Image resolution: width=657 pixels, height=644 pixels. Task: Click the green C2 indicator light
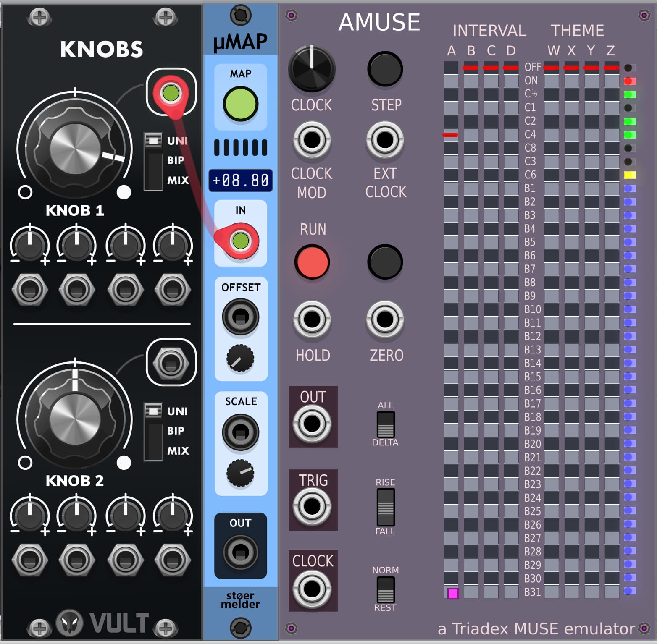[x=630, y=121]
